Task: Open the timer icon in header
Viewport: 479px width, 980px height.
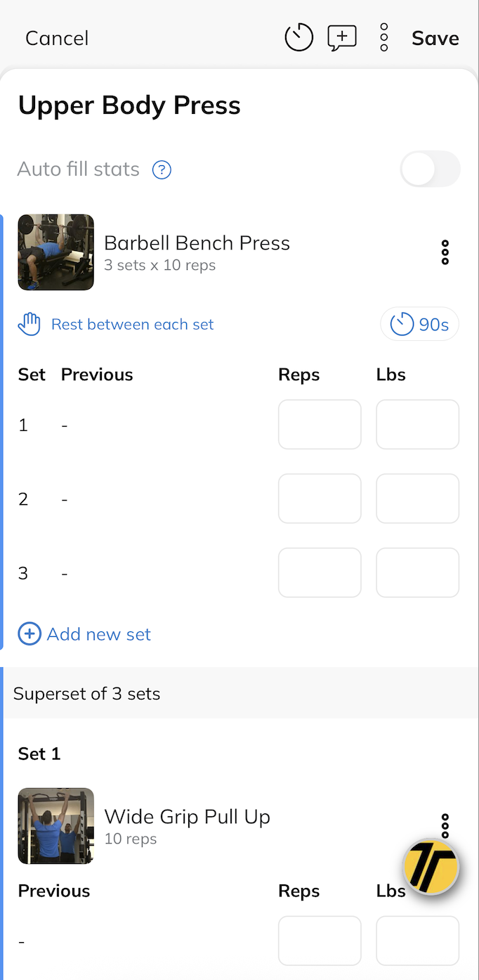Action: [x=298, y=37]
